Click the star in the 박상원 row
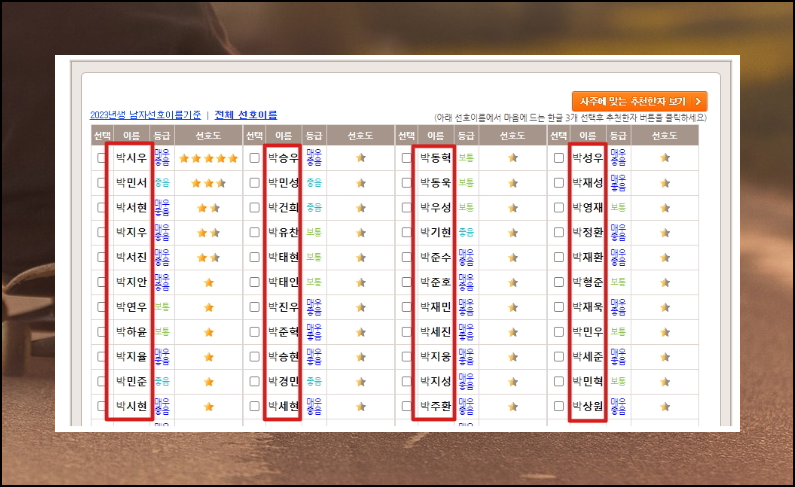The image size is (795, 487). (665, 406)
